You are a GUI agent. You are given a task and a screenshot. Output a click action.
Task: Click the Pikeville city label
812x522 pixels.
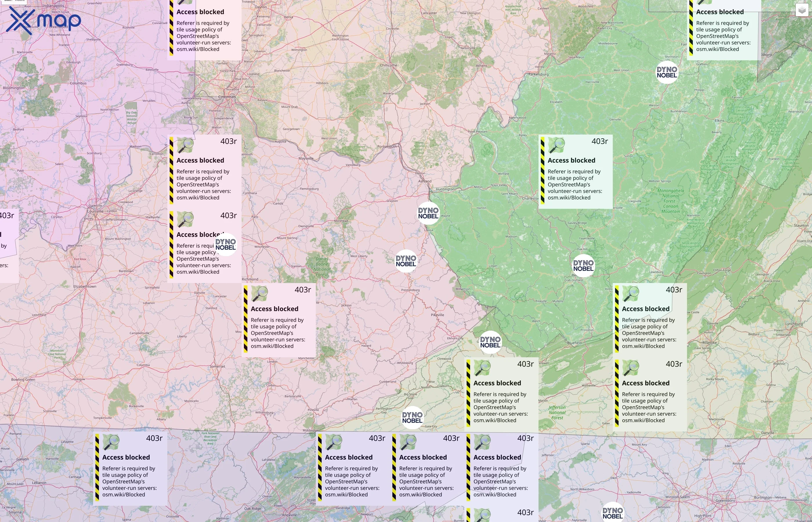[x=438, y=315]
